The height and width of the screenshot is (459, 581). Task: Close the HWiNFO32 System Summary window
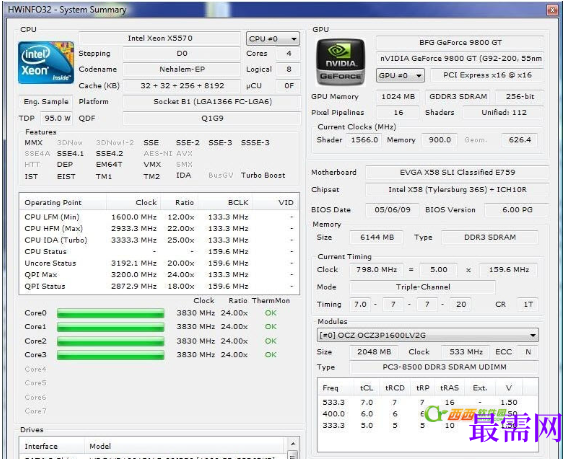552,10
